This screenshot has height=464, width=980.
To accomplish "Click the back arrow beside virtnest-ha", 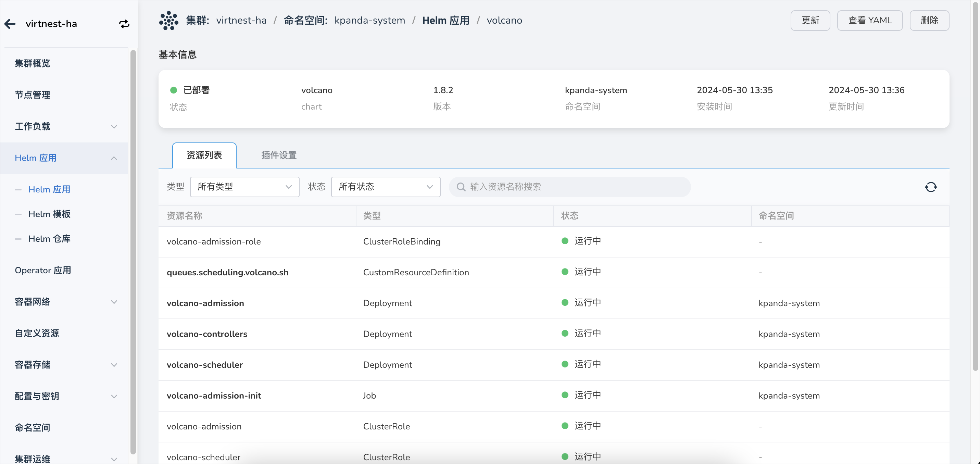I will pos(10,24).
